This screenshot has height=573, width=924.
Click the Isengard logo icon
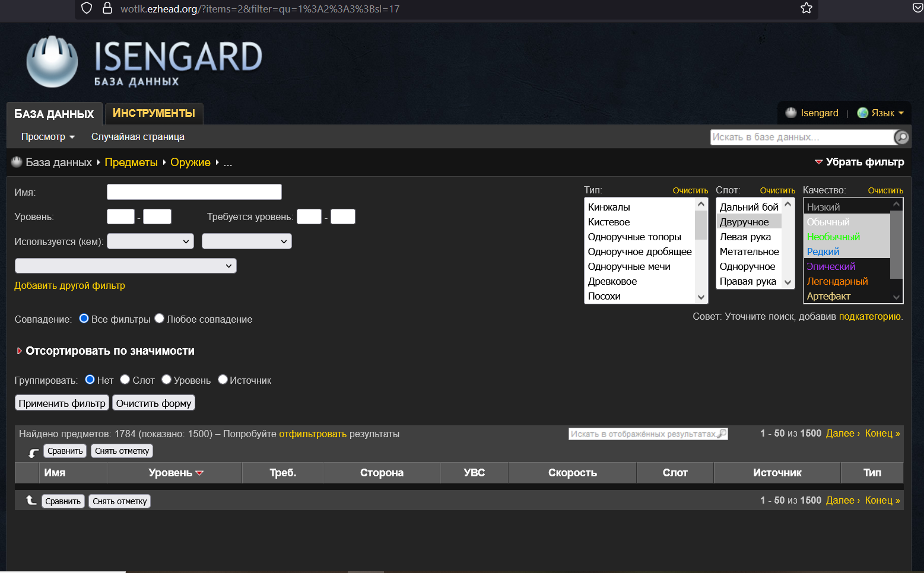[52, 62]
